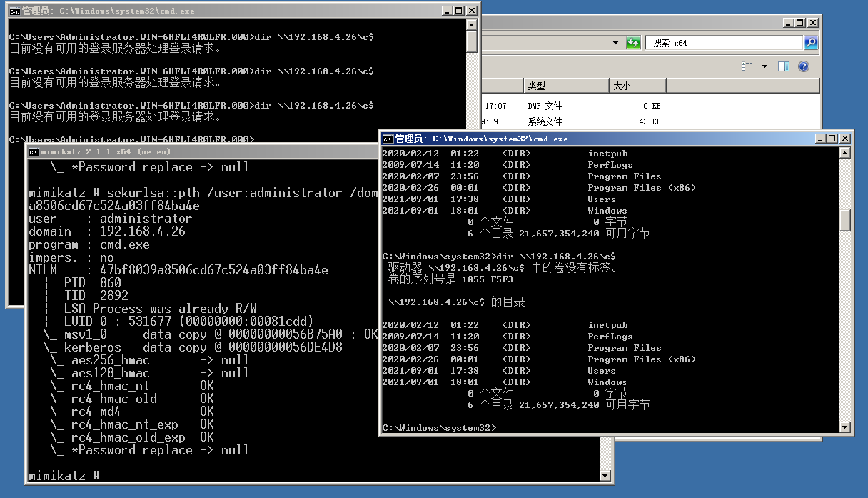This screenshot has height=498, width=868.
Task: Minimize the top-left cmd.exe window
Action: pos(448,11)
